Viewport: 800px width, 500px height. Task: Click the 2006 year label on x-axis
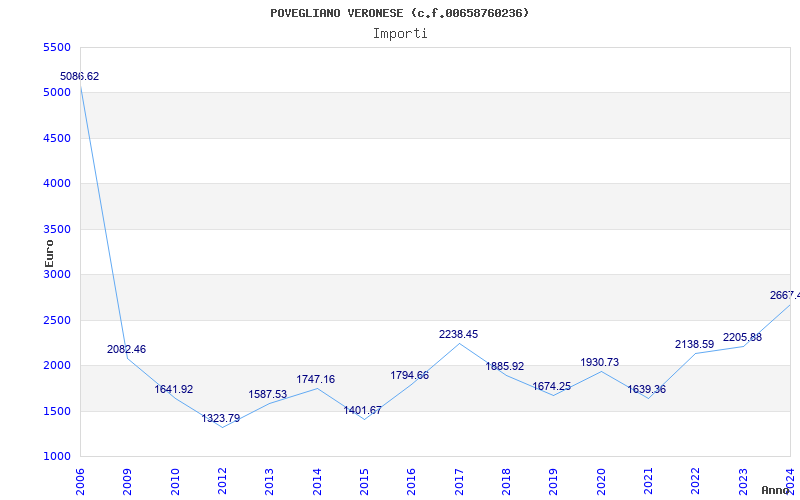(80, 482)
